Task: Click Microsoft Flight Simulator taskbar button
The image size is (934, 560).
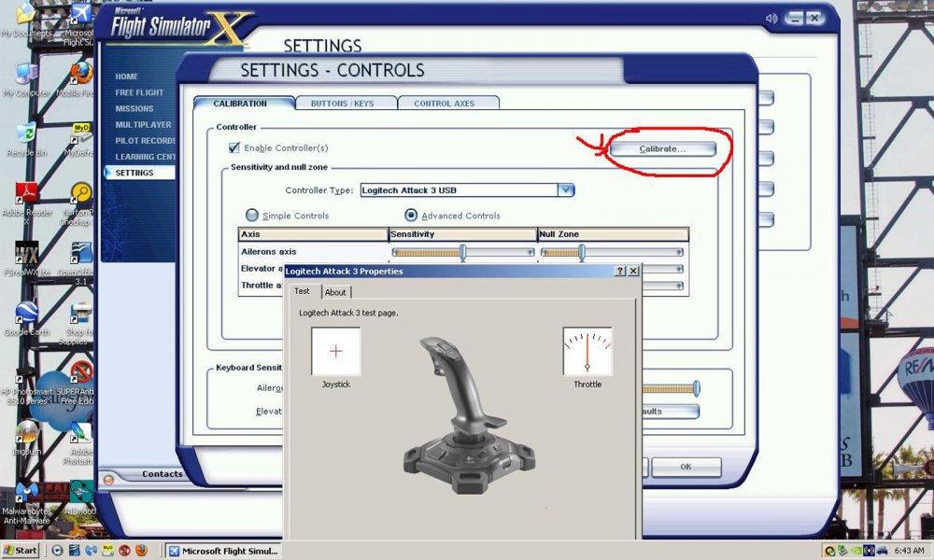Action: pyautogui.click(x=223, y=551)
